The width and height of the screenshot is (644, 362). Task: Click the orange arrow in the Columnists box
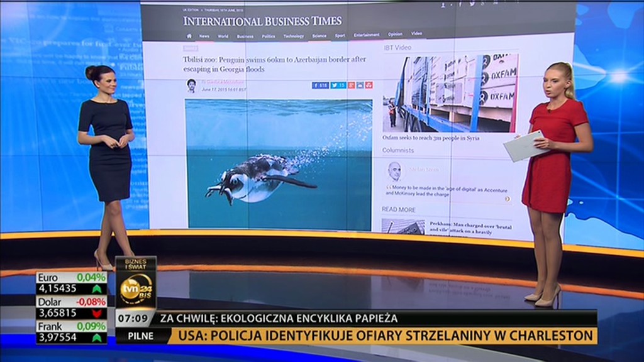point(508,199)
